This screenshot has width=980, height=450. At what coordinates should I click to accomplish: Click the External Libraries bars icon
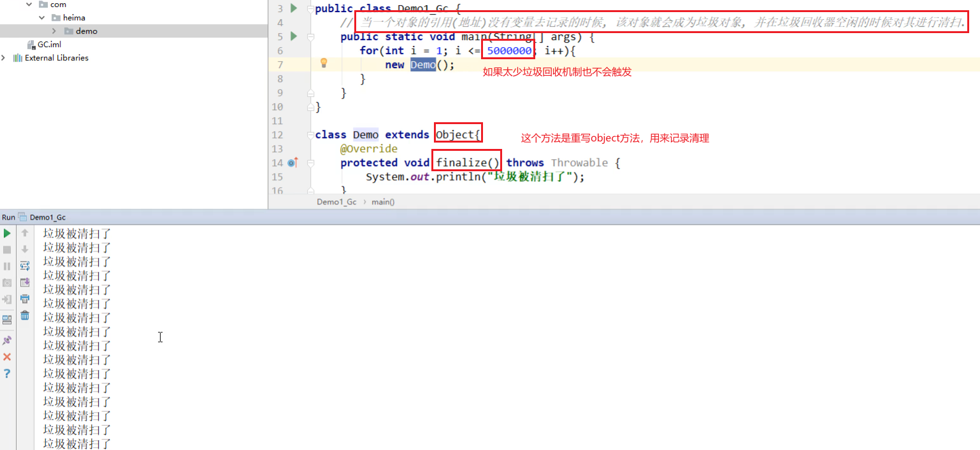[18, 58]
